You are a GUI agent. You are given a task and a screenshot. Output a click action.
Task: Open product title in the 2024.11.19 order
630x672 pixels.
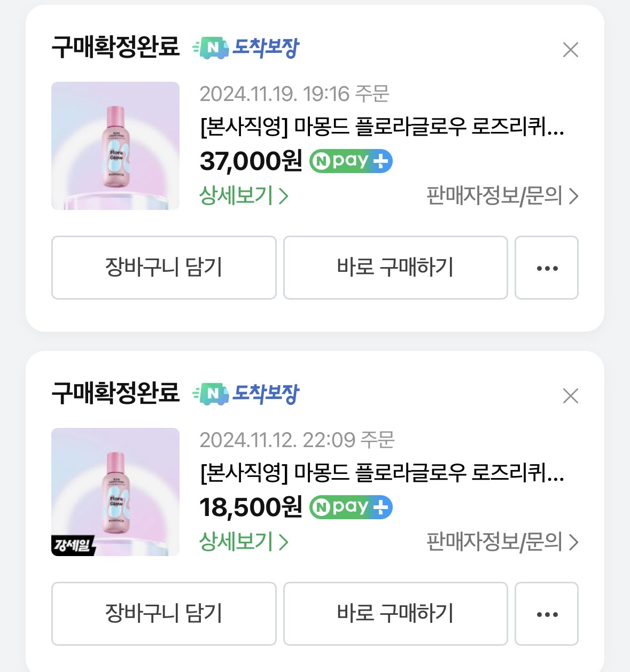[382, 128]
